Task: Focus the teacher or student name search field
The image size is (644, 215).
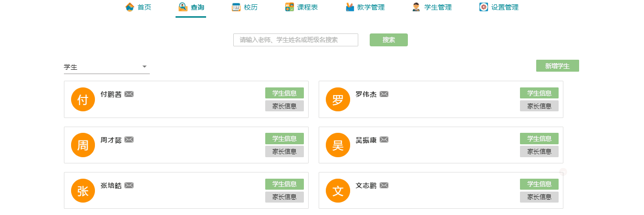Action: (x=296, y=40)
